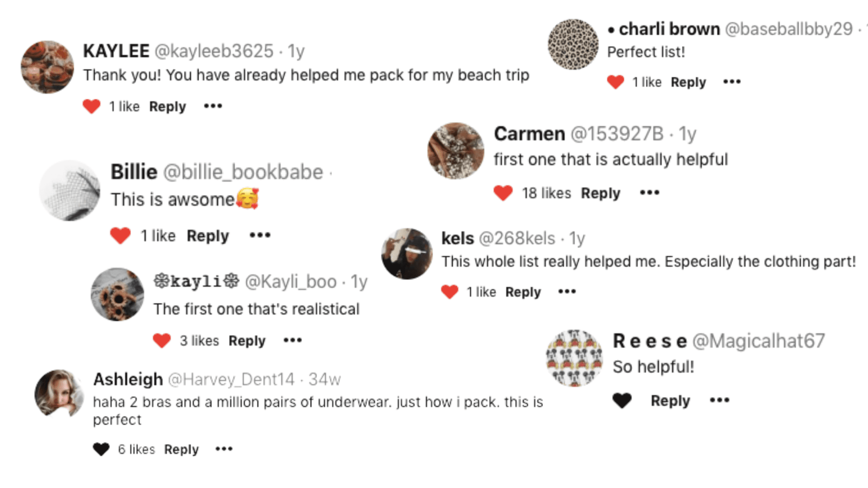The width and height of the screenshot is (868, 488).
Task: Like Reese's "So helpful!" comment heart
Action: [622, 400]
